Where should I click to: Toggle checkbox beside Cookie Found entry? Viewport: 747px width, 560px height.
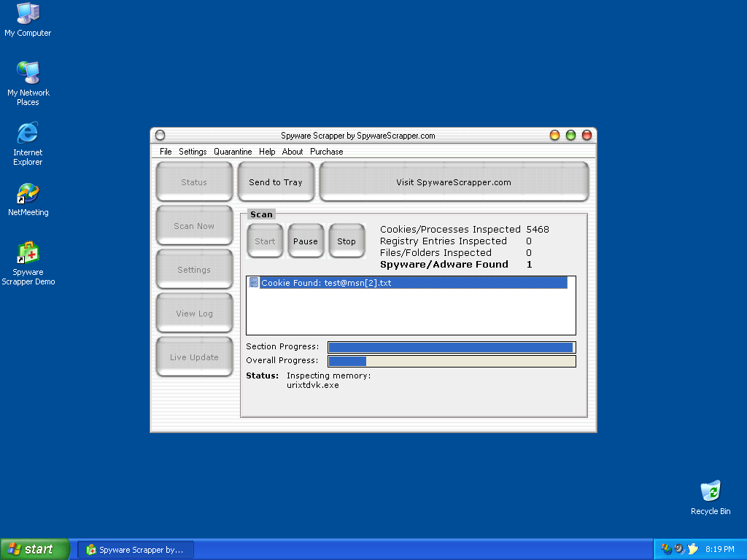pyautogui.click(x=254, y=282)
